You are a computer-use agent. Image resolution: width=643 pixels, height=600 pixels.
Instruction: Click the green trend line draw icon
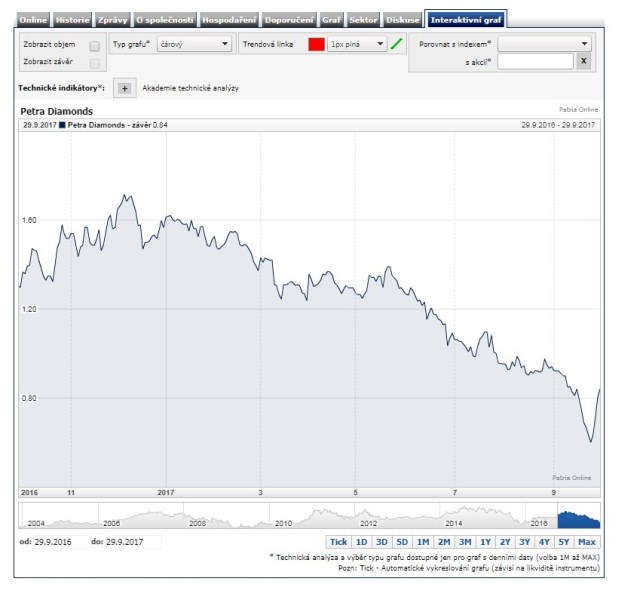[397, 44]
